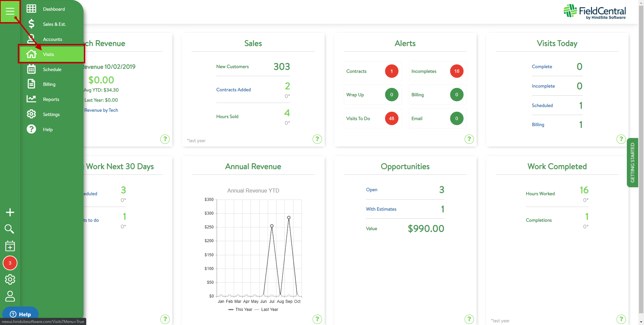Open help for the Alerts card
The width and height of the screenshot is (644, 325).
click(469, 139)
